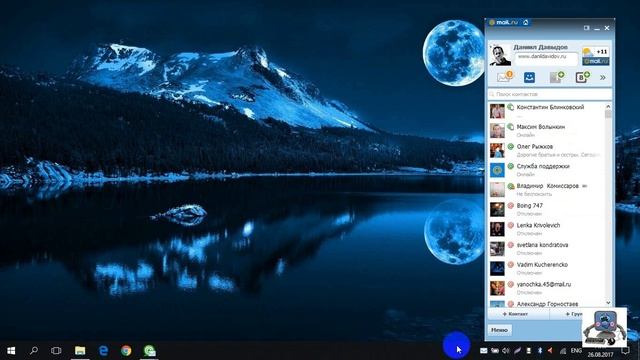Image resolution: width=640 pixels, height=360 pixels.
Task: Click the contact list scroll-up arrow
Action: (x=608, y=106)
